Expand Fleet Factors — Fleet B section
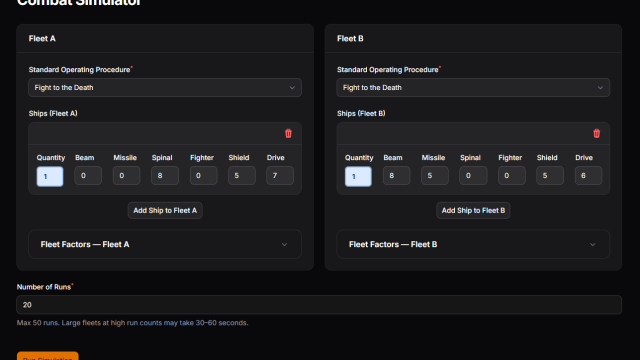 click(x=473, y=244)
